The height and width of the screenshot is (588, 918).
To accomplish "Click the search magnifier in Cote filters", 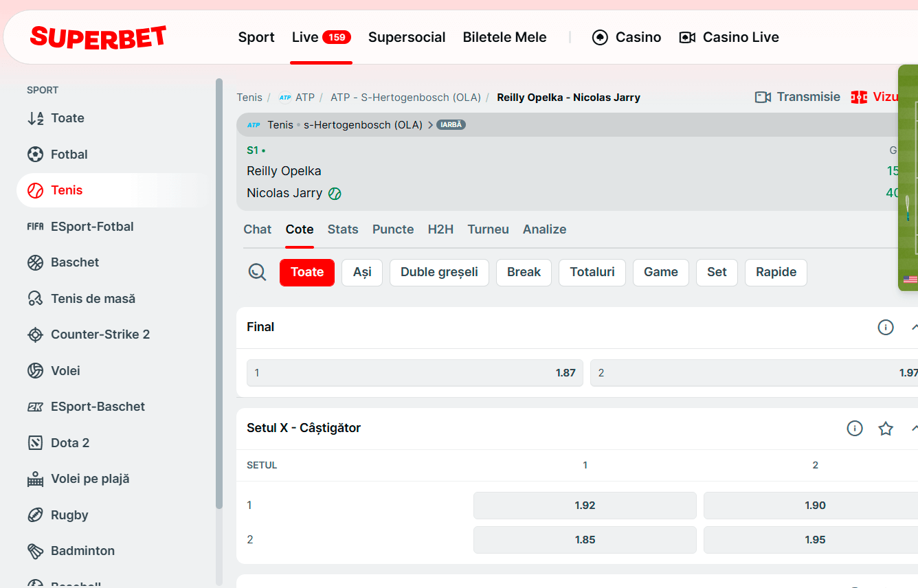I will (257, 272).
